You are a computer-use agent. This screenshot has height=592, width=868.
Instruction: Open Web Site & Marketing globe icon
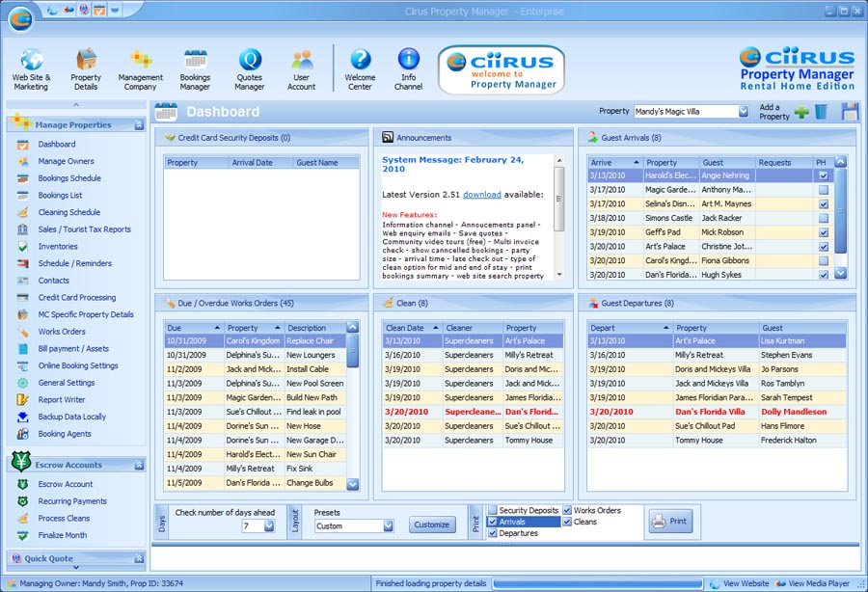(32, 59)
